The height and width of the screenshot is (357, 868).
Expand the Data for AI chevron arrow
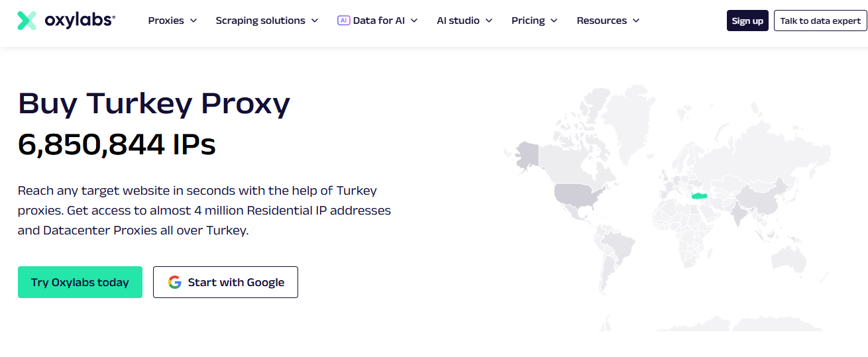pyautogui.click(x=414, y=21)
